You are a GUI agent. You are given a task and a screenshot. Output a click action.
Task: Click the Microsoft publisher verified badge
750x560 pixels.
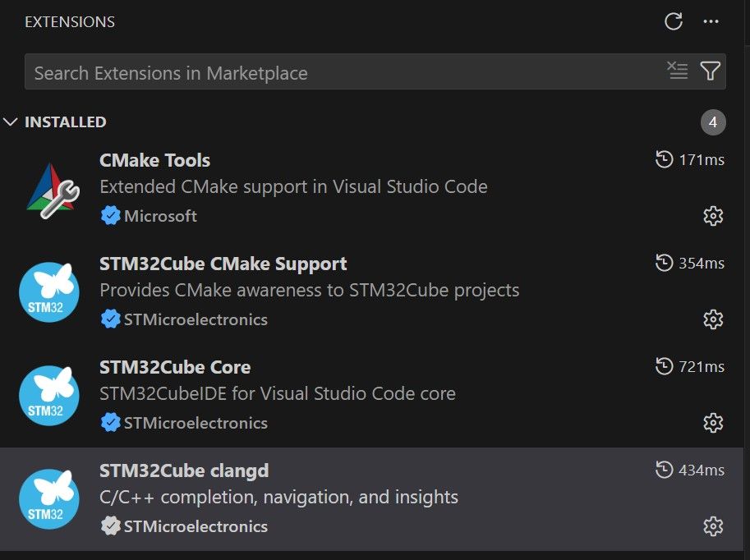tap(110, 216)
